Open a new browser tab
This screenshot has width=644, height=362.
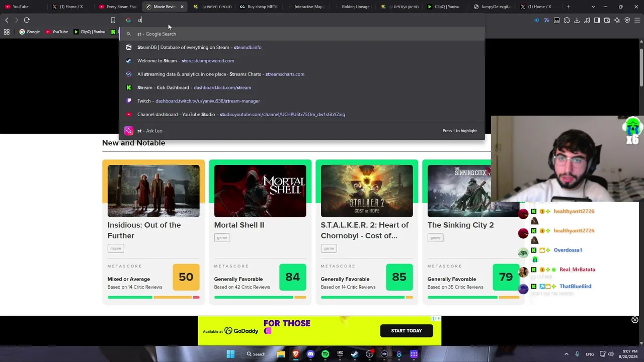(569, 7)
